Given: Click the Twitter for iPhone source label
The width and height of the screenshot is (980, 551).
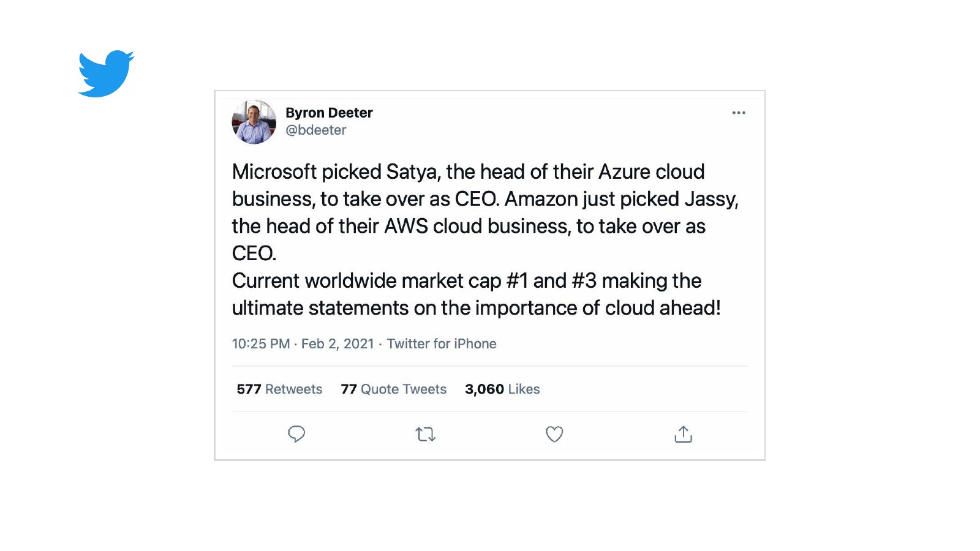Looking at the screenshot, I should click(442, 344).
